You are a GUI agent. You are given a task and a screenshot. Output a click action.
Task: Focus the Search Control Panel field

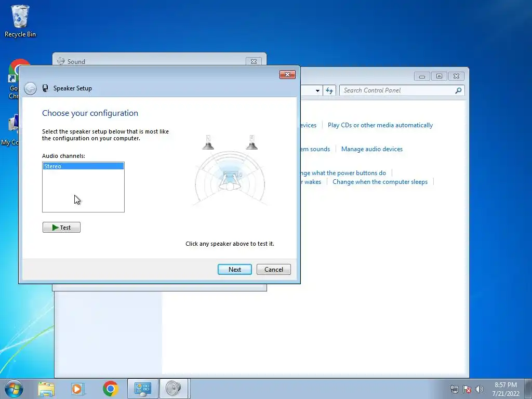click(402, 90)
